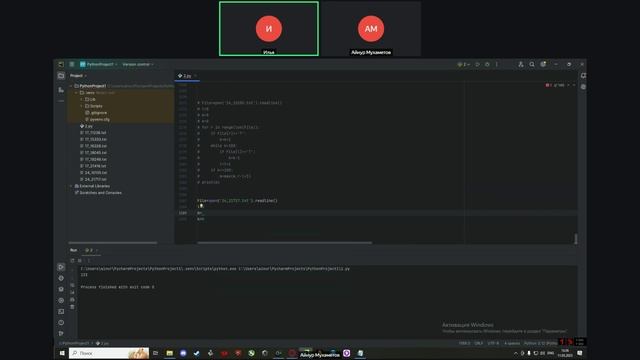Open the Code With Me icon
640x360 pixels.
[520, 64]
